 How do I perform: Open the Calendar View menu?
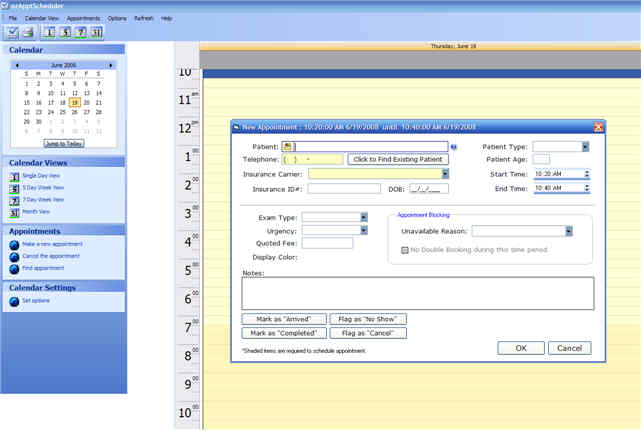click(42, 18)
